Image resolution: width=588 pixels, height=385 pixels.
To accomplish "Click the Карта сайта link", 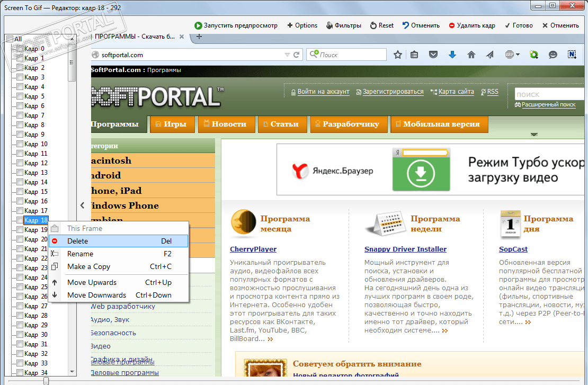I will pyautogui.click(x=456, y=92).
